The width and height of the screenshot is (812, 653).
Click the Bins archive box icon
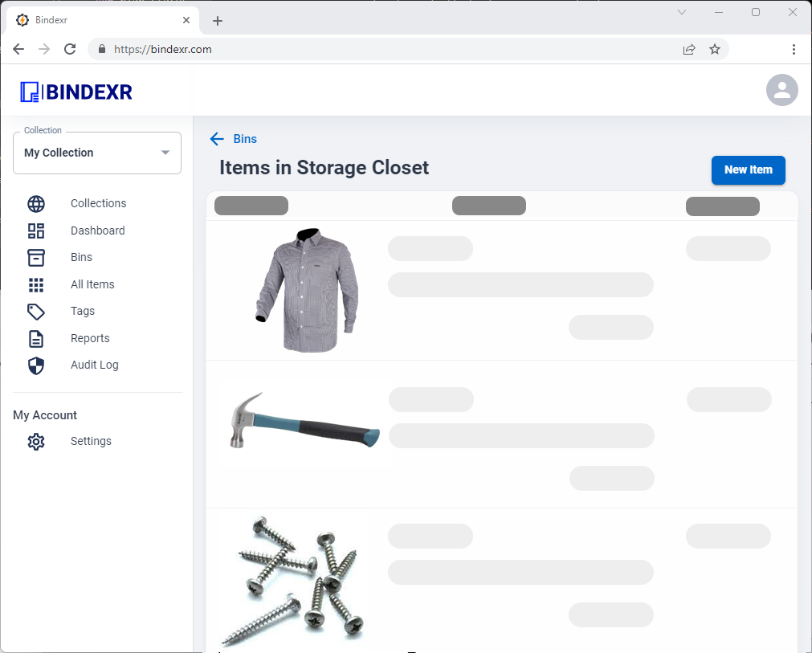[35, 257]
